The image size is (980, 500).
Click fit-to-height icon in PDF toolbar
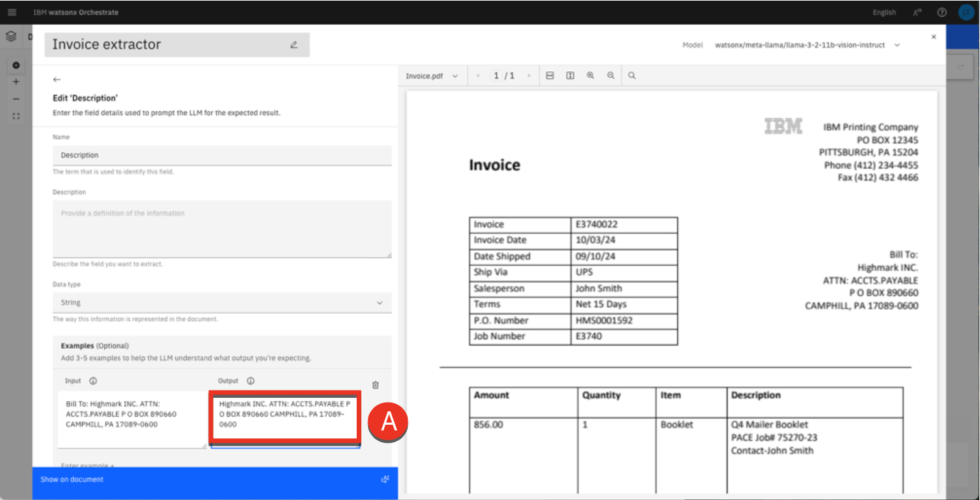point(570,76)
